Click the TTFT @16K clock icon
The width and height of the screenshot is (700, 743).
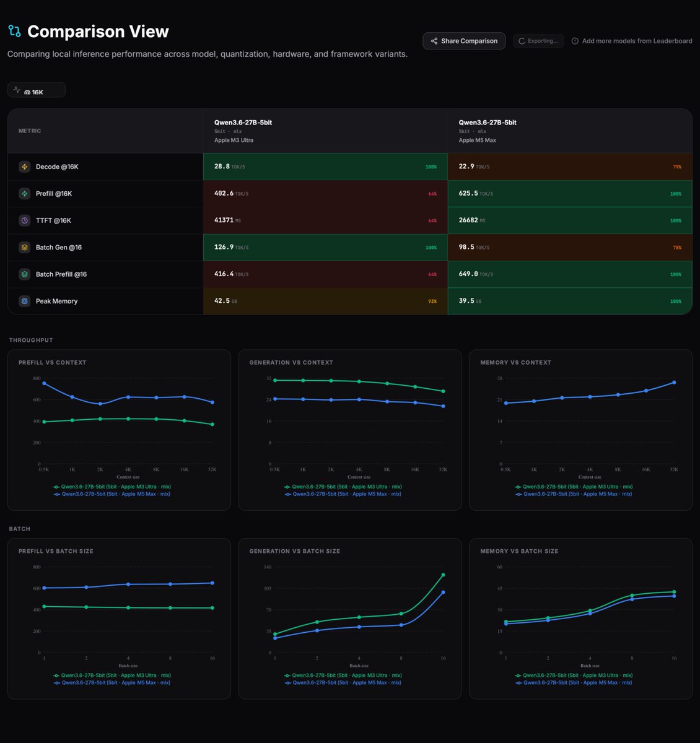25,220
